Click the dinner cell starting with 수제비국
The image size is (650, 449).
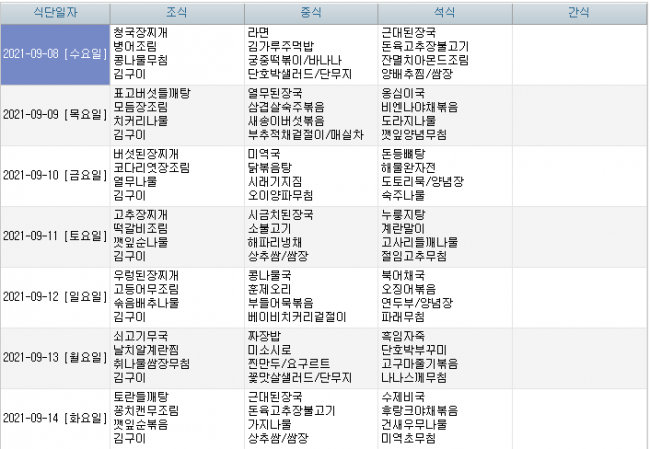point(445,416)
